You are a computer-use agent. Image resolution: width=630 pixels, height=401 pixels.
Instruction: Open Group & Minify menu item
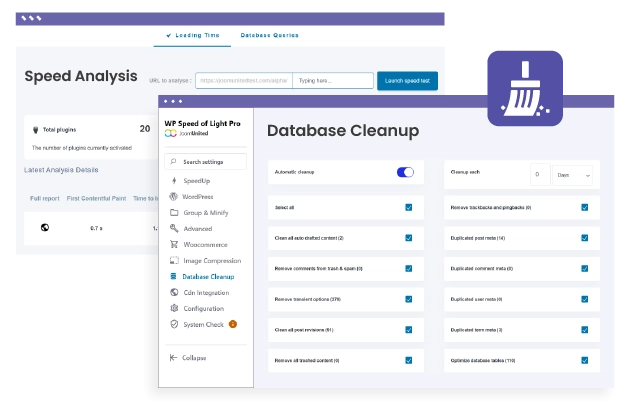tap(206, 213)
